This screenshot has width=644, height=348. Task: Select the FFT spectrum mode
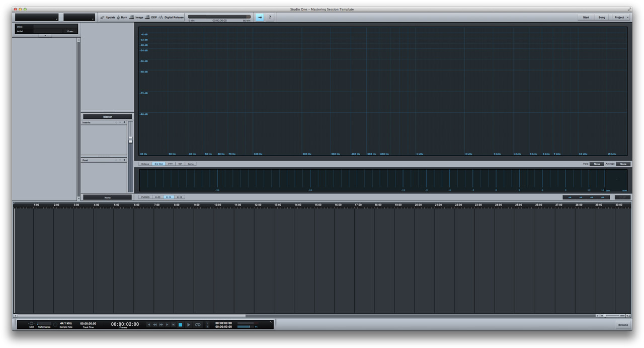pos(171,164)
